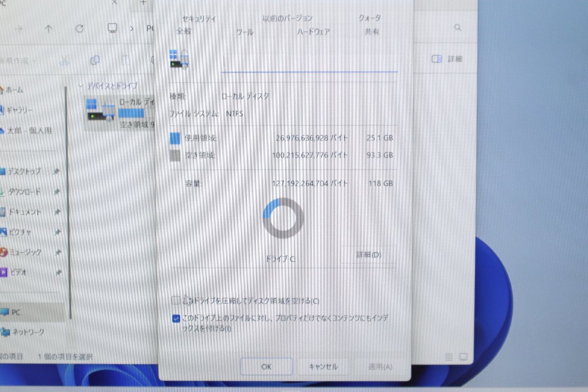
Task: Open the new tab plus button in Explorer
Action: coord(143,2)
